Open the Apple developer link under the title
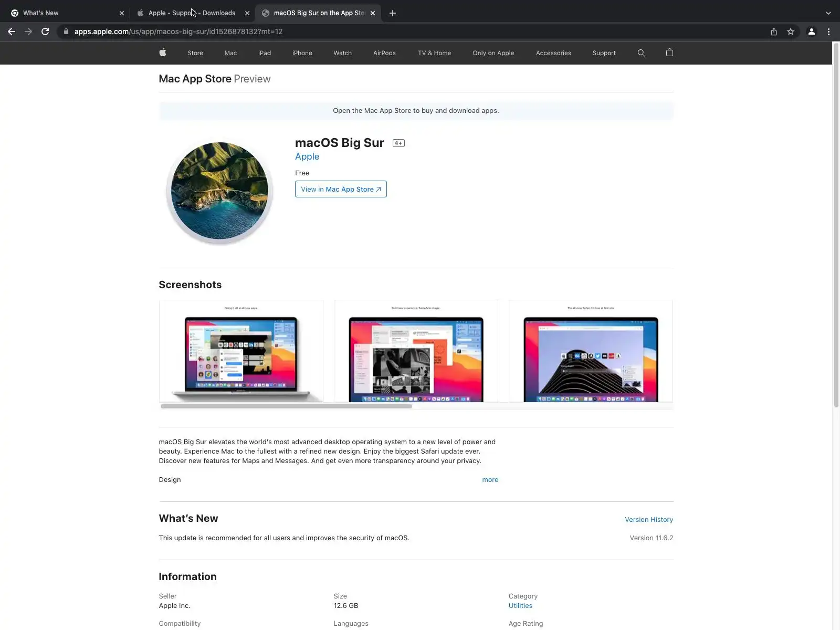Image resolution: width=840 pixels, height=630 pixels. [307, 156]
